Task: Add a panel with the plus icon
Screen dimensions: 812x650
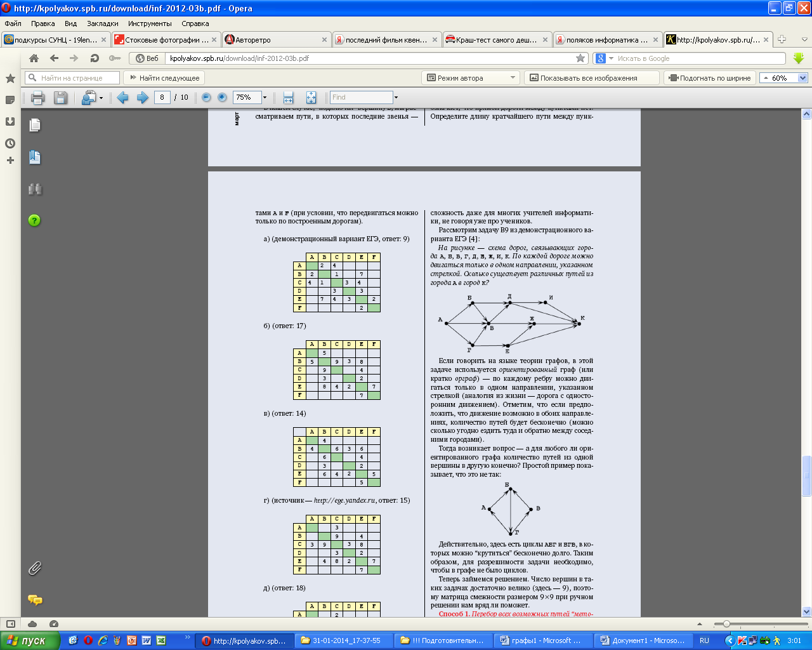Action: click(x=10, y=160)
